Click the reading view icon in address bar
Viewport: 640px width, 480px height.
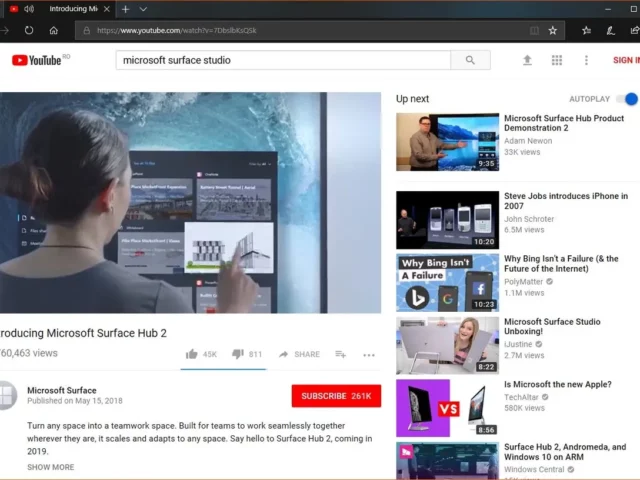coord(534,31)
